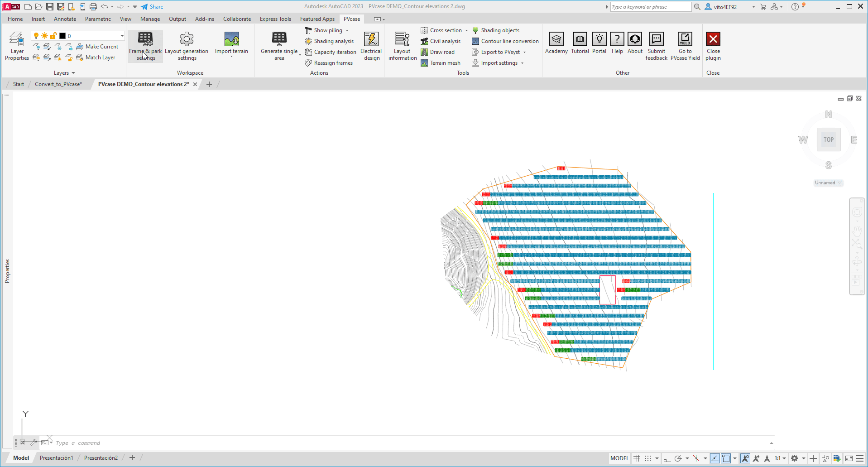The width and height of the screenshot is (868, 467).
Task: Open the Convert_to_PVcase drawing tab
Action: (x=58, y=84)
